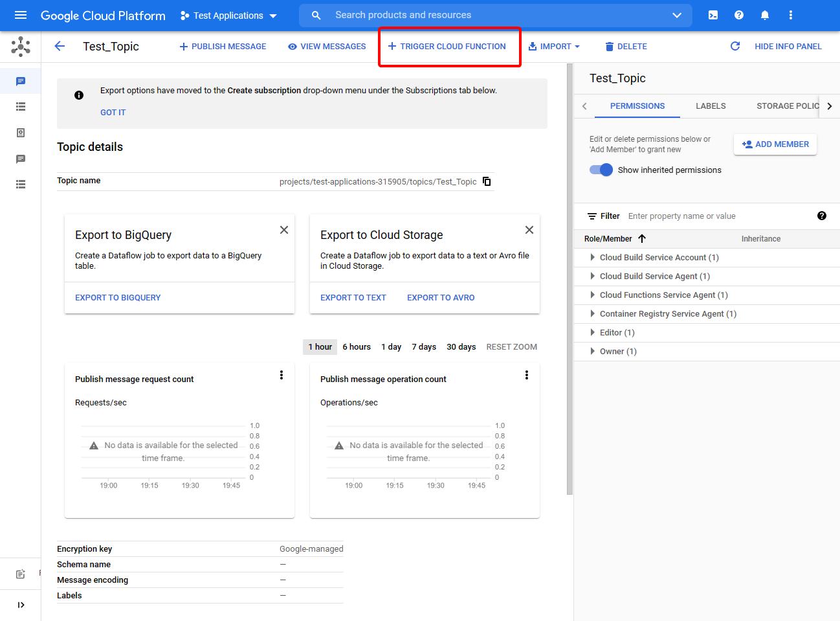
Task: Click Trigger Cloud Function button
Action: pyautogui.click(x=447, y=46)
